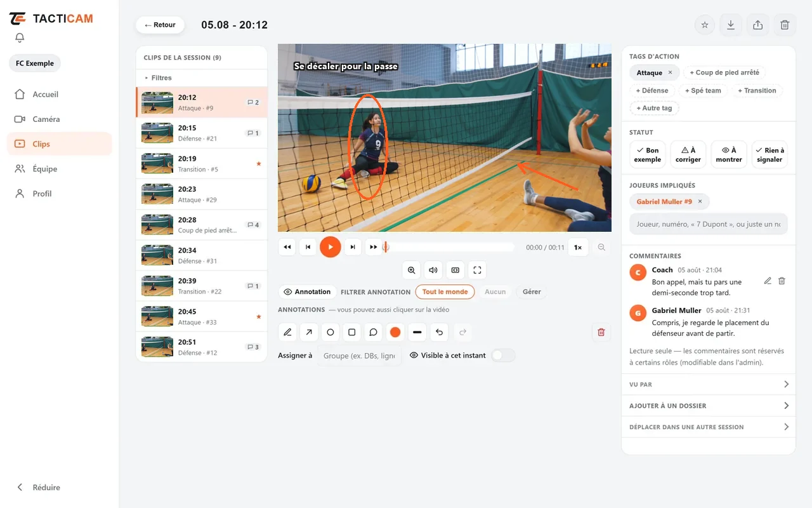Set status to Bon exemple

click(648, 155)
